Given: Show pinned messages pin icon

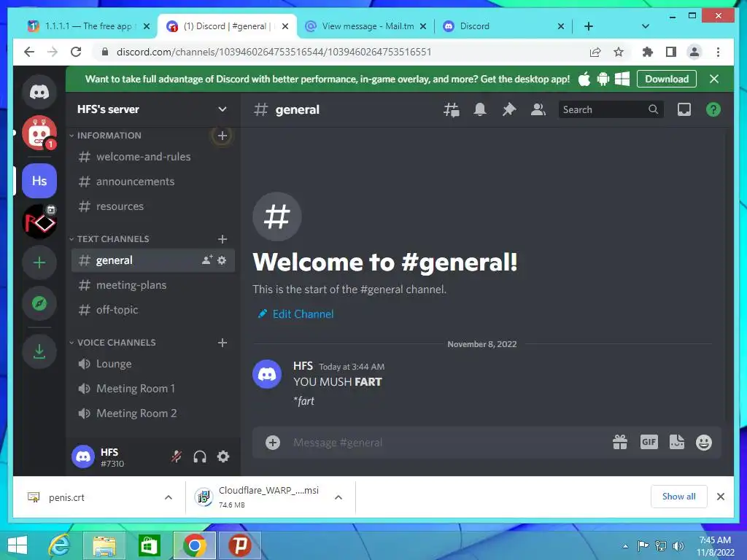Looking at the screenshot, I should [508, 109].
